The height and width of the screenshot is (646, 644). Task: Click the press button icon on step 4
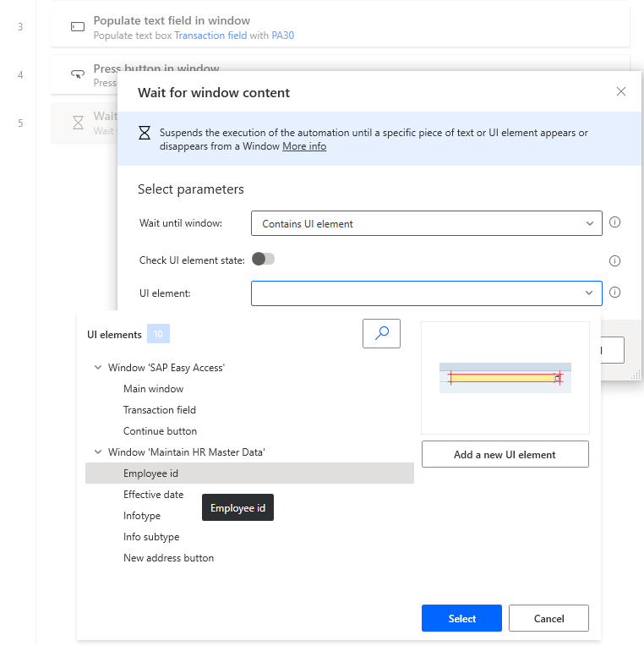[x=78, y=74]
